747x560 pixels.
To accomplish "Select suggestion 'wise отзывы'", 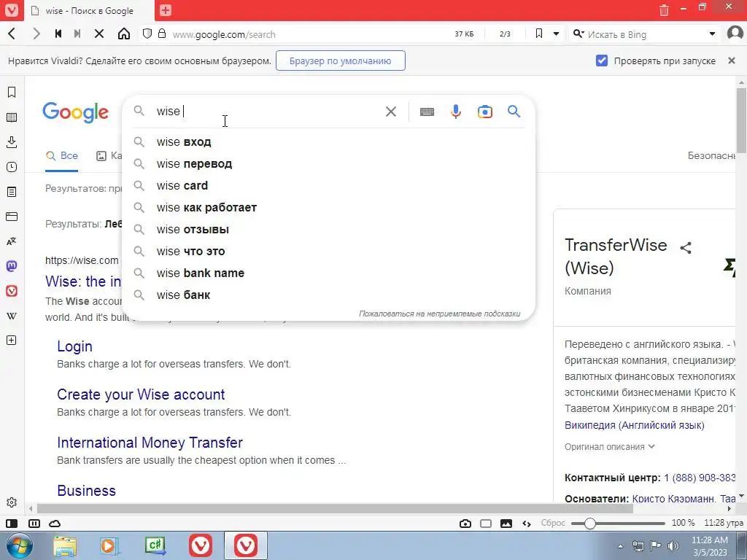I will [329, 230].
